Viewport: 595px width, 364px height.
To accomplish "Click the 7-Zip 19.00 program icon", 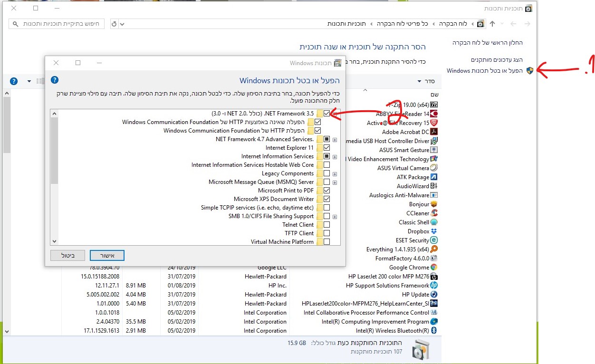I will click(x=434, y=105).
